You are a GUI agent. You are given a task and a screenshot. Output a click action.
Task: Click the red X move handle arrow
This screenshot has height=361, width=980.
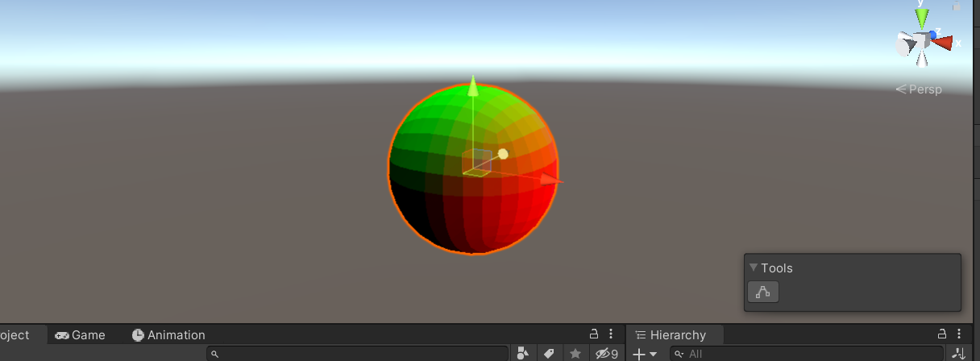pyautogui.click(x=549, y=178)
